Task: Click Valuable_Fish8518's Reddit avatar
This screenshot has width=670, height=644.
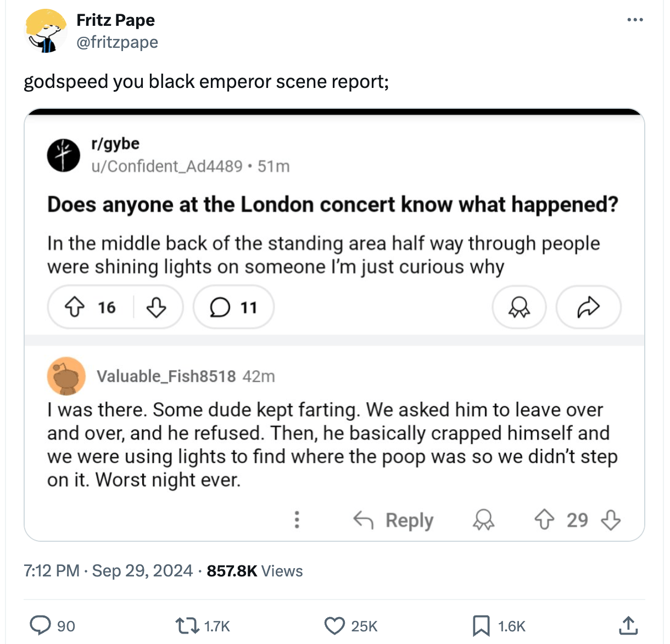Action: [66, 376]
